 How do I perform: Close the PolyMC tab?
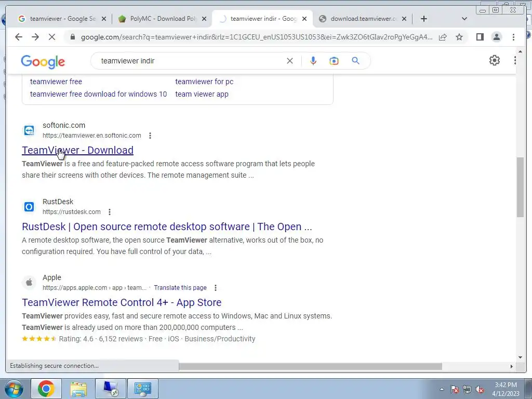[204, 19]
